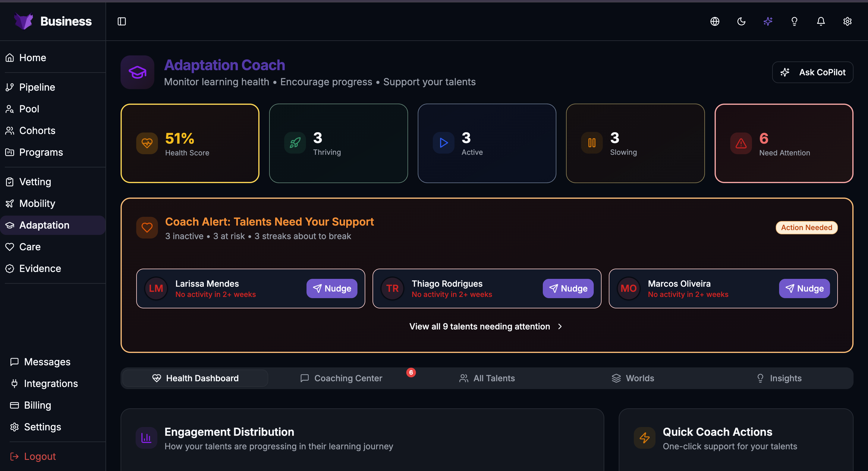Click the Need Attention warning icon
The image size is (868, 471).
[x=741, y=143]
